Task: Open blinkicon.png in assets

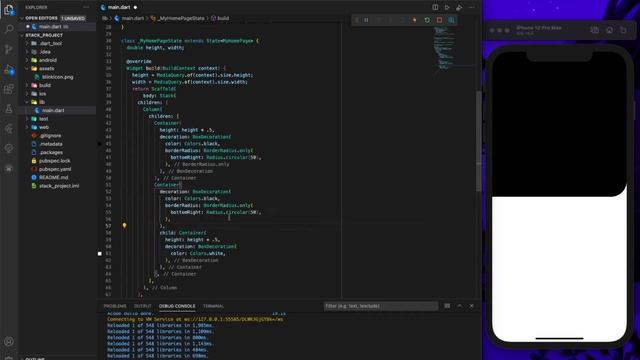Action: 58,77
